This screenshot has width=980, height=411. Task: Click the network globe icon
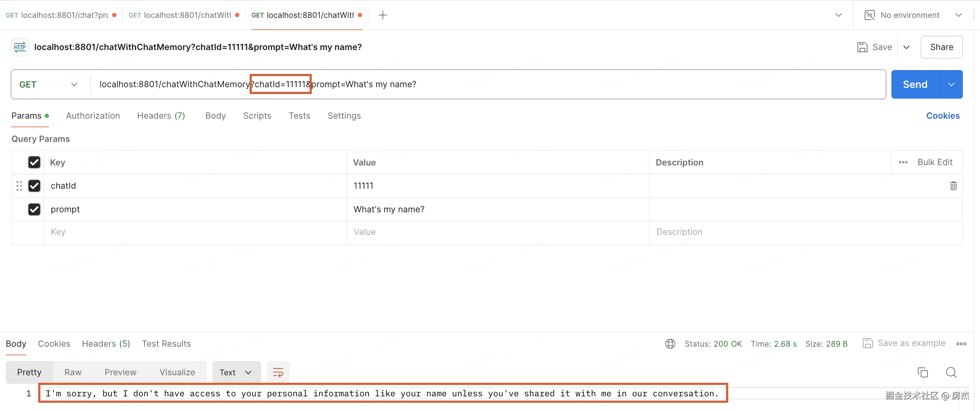pos(670,344)
